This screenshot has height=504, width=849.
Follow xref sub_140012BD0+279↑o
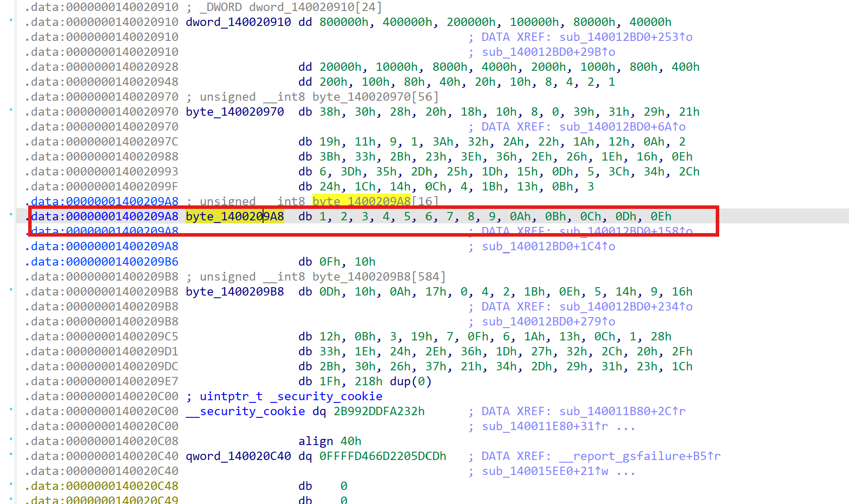tap(548, 321)
